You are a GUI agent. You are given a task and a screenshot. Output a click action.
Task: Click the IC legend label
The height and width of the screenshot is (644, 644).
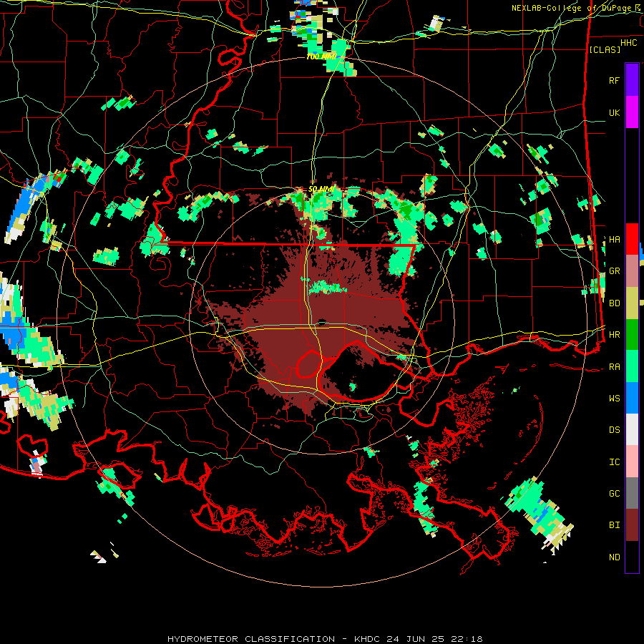(x=614, y=462)
